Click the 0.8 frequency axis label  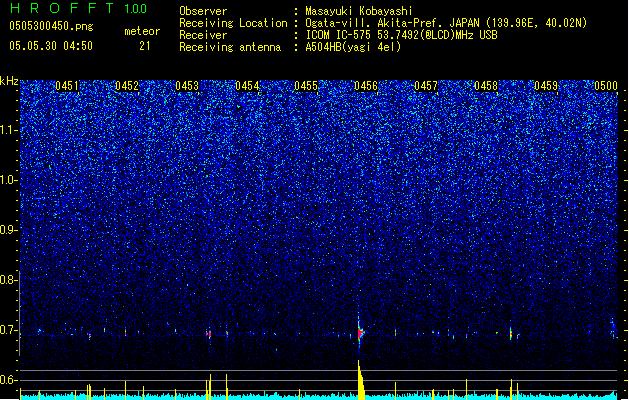(8, 280)
